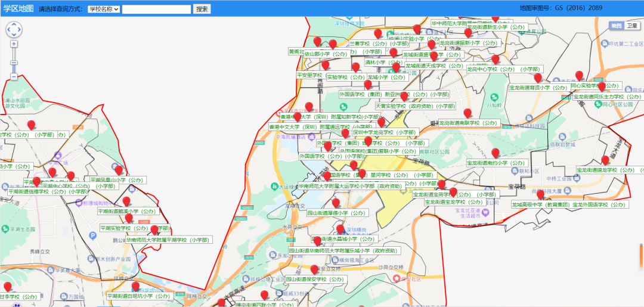Click the pin above 宝龙街道育贤小学
This screenshot has height=307, width=644.
[x=538, y=78]
